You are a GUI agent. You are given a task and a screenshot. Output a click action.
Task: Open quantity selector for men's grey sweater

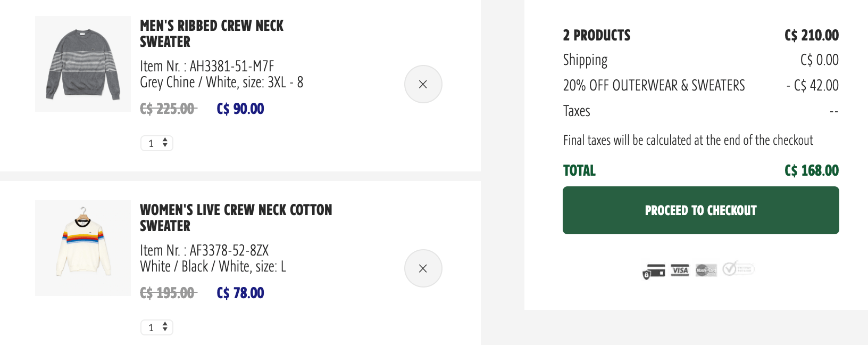click(157, 143)
